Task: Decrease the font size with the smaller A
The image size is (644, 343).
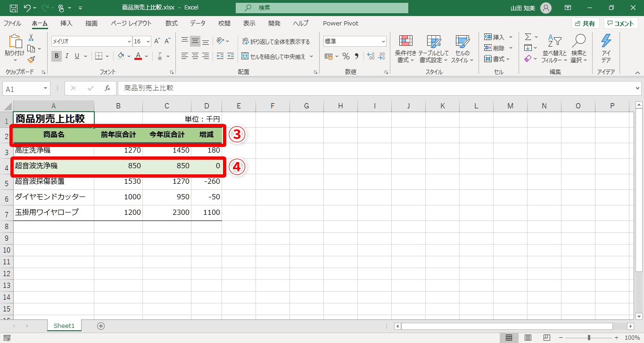Action: 167,41
